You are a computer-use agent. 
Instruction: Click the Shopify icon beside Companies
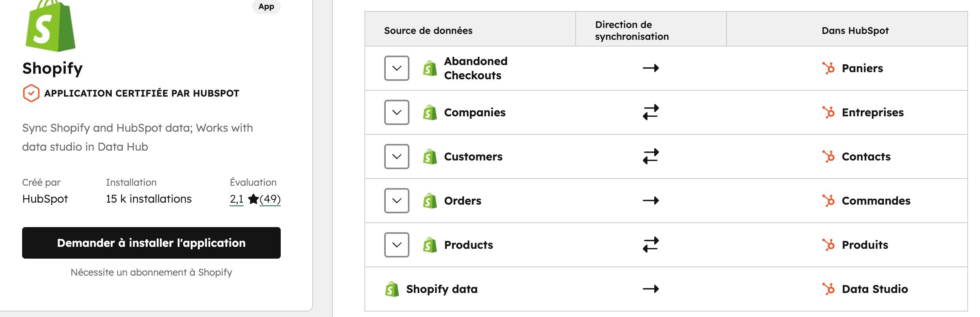(x=430, y=112)
